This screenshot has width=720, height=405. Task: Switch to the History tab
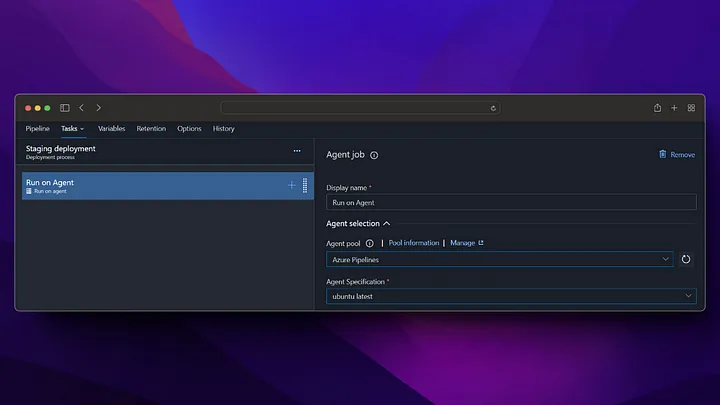(224, 129)
